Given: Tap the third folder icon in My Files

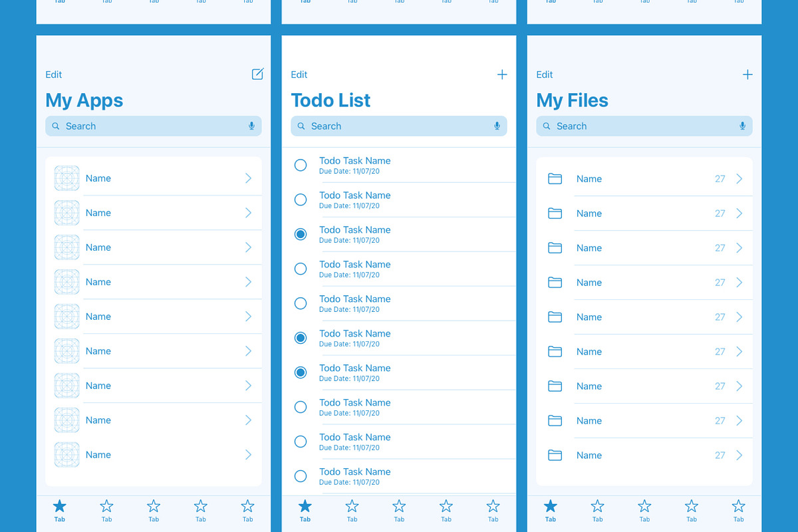Looking at the screenshot, I should click(x=555, y=247).
